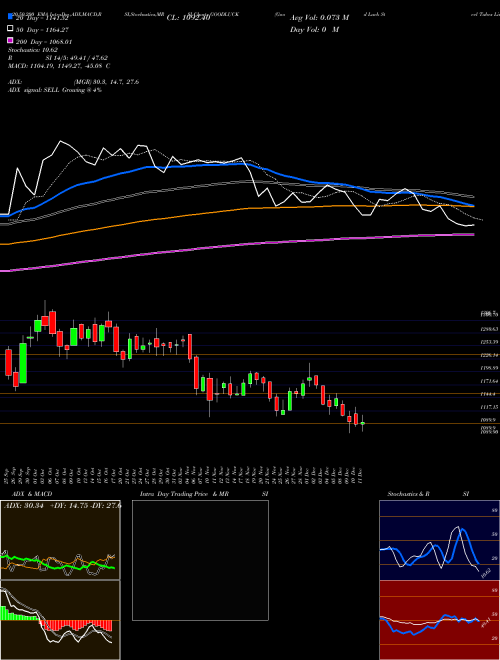Image resolution: width=500 pixels, height=660 pixels.
Task: Click the magenta 200 Day legend swatch
Action: pos(11,41)
